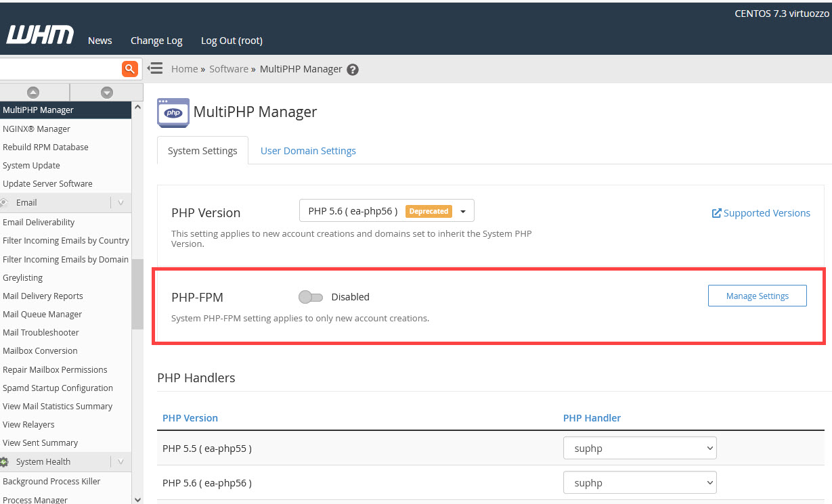
Task: Click the sidebar collapse-all up arrow
Action: [x=32, y=93]
